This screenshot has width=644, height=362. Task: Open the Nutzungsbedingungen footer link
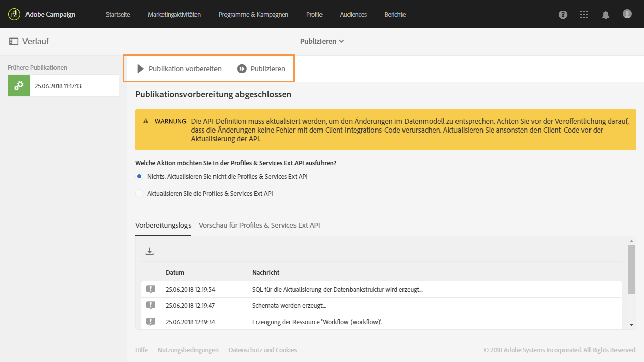pyautogui.click(x=188, y=350)
